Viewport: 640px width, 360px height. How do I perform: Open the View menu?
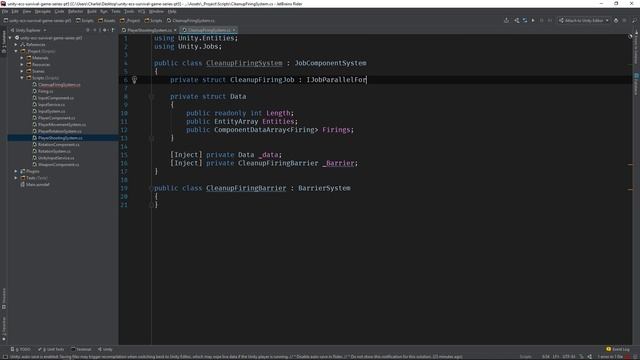27,11
